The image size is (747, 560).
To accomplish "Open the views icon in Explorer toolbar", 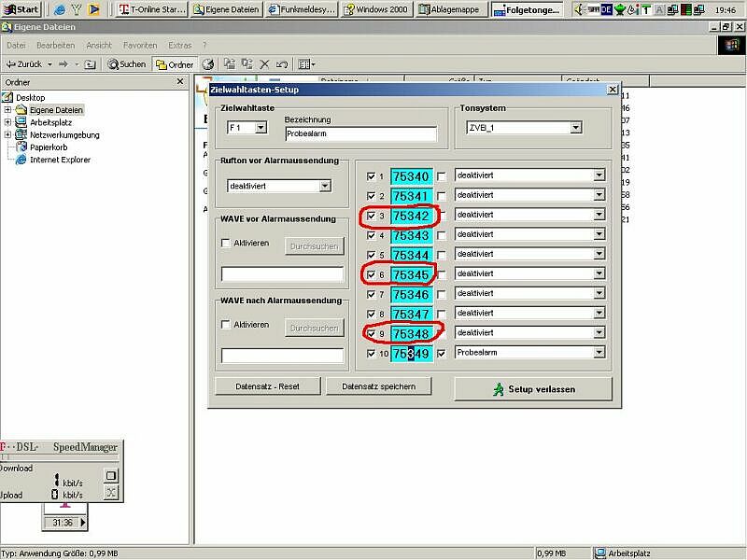I will (304, 64).
